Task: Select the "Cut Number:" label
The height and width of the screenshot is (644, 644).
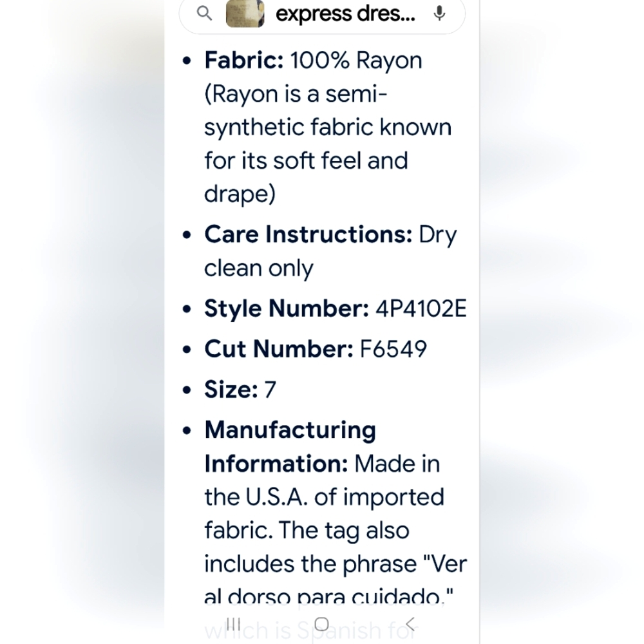Action: tap(279, 349)
